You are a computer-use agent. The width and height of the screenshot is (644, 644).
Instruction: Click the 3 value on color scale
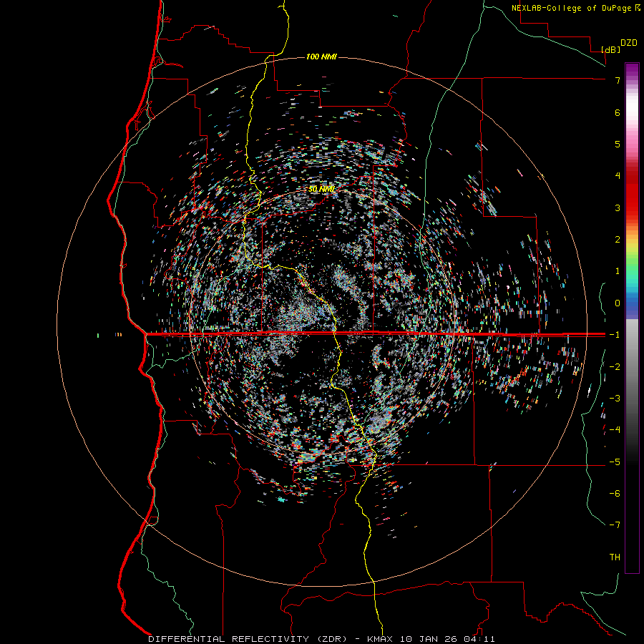(x=618, y=208)
